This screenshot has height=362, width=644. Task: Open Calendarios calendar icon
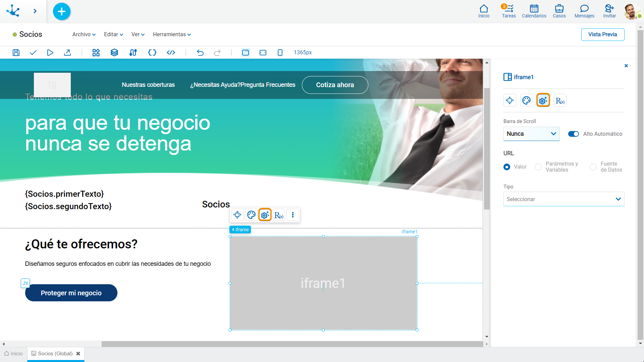point(534,11)
